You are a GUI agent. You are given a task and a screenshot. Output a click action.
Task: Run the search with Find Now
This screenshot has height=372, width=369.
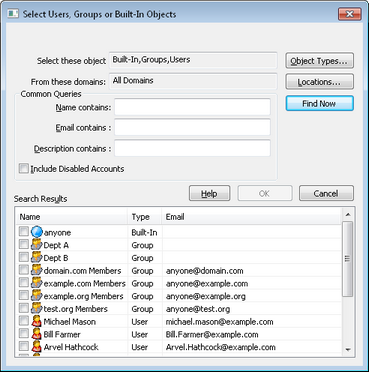(x=319, y=104)
